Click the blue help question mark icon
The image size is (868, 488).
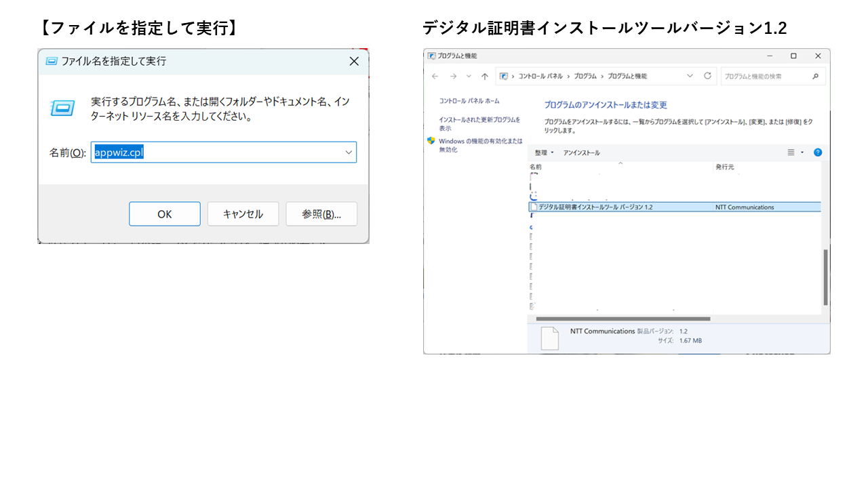[817, 152]
